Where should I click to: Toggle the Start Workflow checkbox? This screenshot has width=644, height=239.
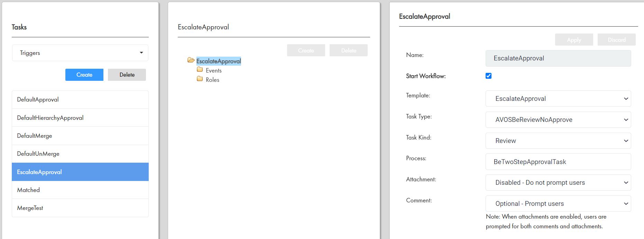tap(488, 76)
